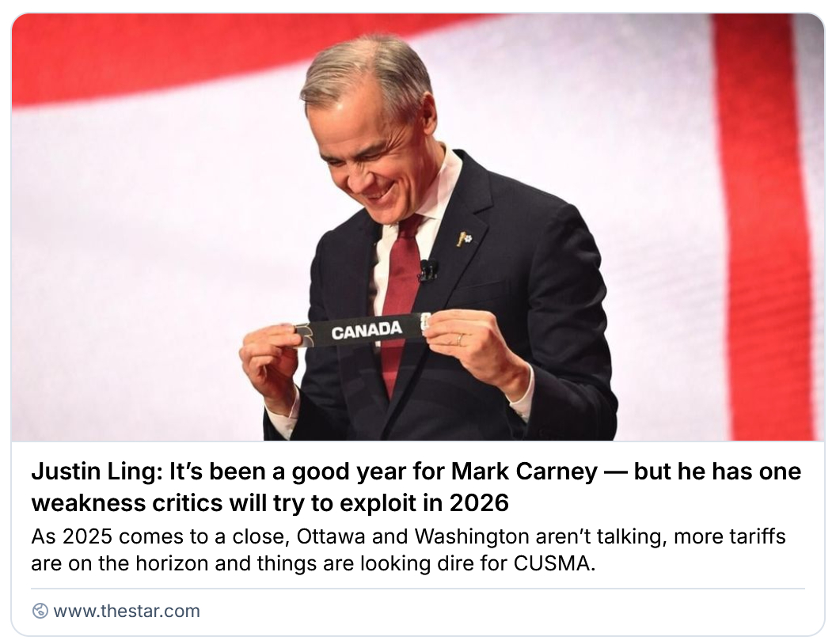The width and height of the screenshot is (836, 644).
Task: Click the divider line above the source domain
Action: click(417, 589)
